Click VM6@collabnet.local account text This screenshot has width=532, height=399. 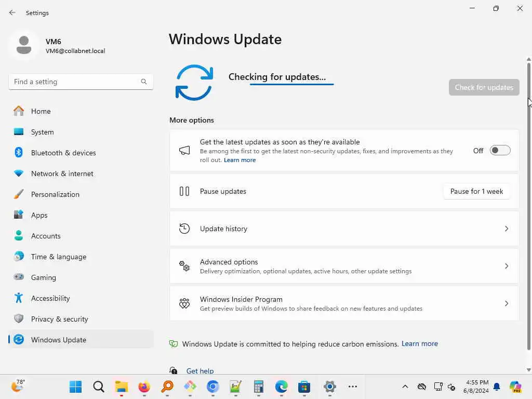(x=75, y=51)
